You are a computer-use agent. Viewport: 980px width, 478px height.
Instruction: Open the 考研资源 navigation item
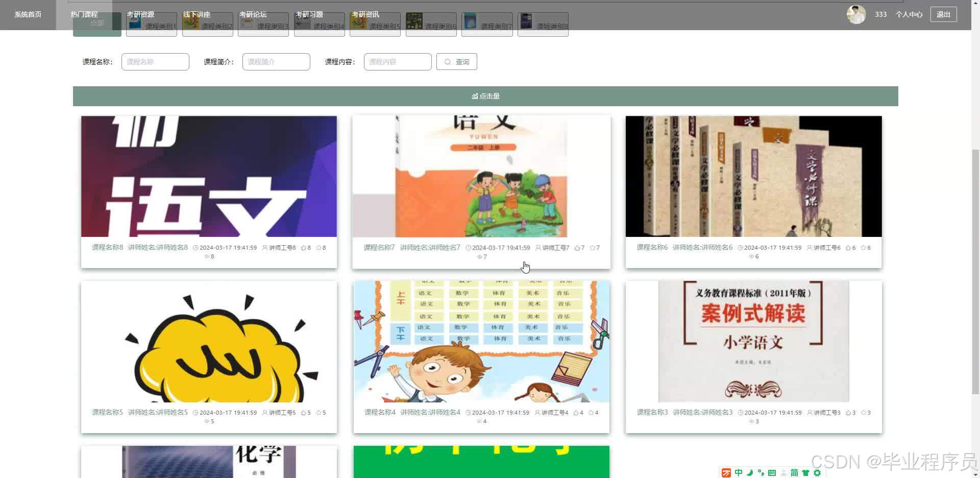tap(140, 14)
